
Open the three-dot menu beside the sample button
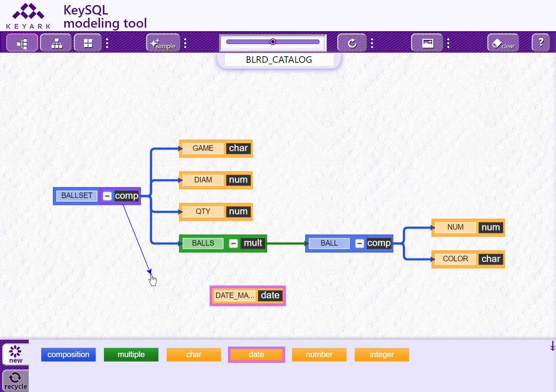[185, 43]
